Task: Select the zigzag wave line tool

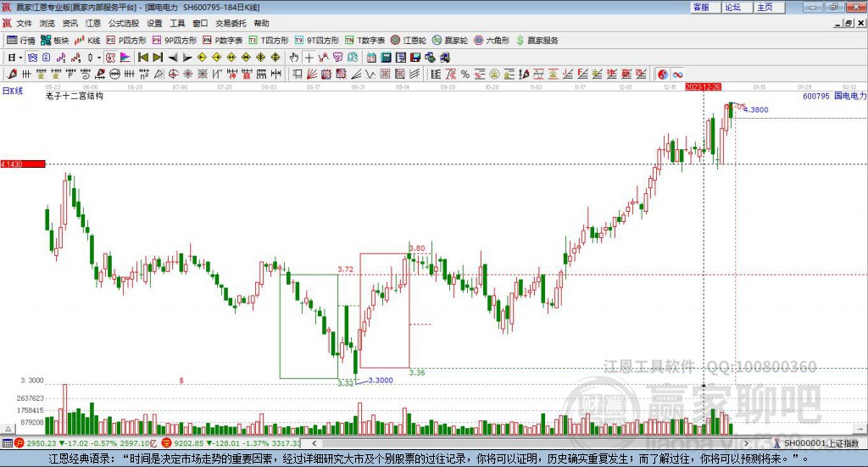Action: [x=370, y=74]
